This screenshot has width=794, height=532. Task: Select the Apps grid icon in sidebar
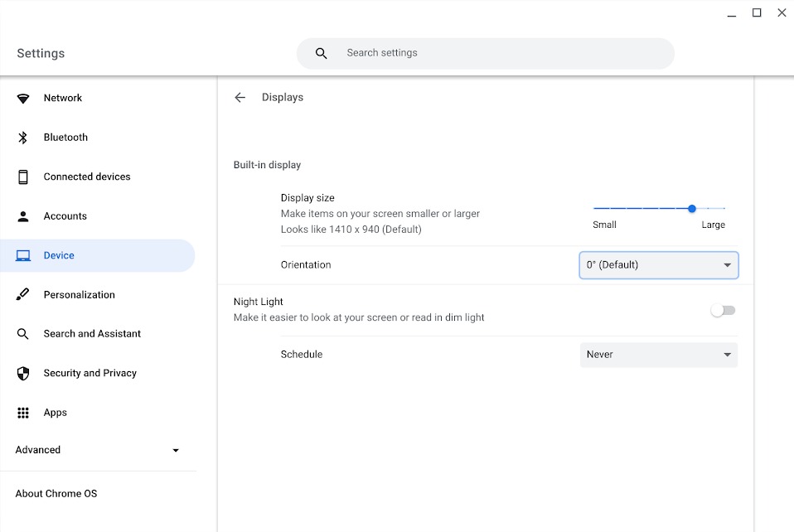[22, 413]
